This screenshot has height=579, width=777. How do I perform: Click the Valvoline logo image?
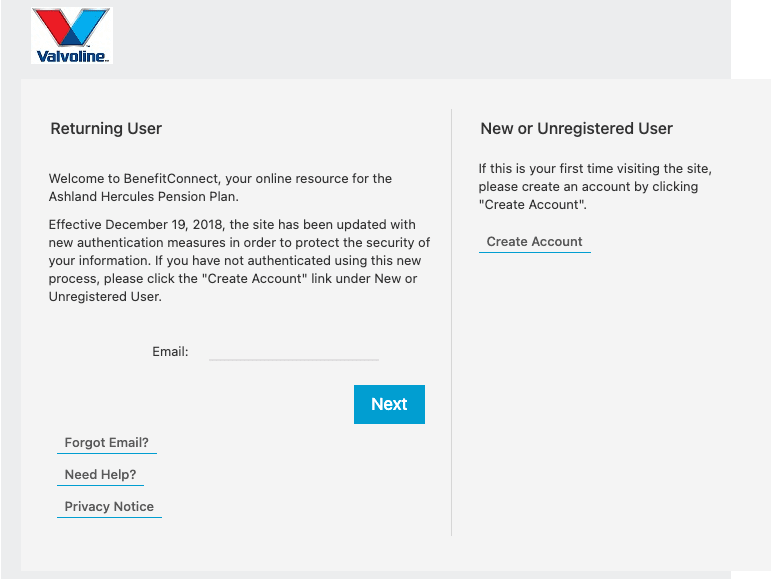[x=71, y=35]
